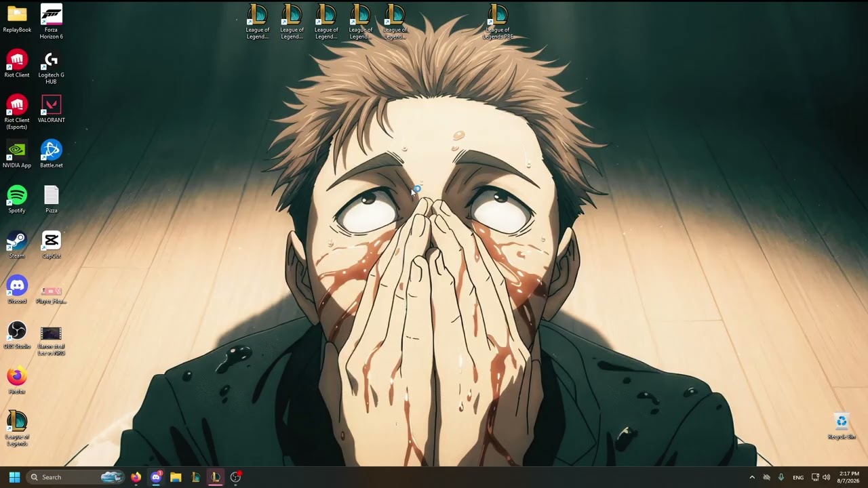The height and width of the screenshot is (488, 868).
Task: Open the ReplayBook folder on desktop
Action: tap(17, 19)
